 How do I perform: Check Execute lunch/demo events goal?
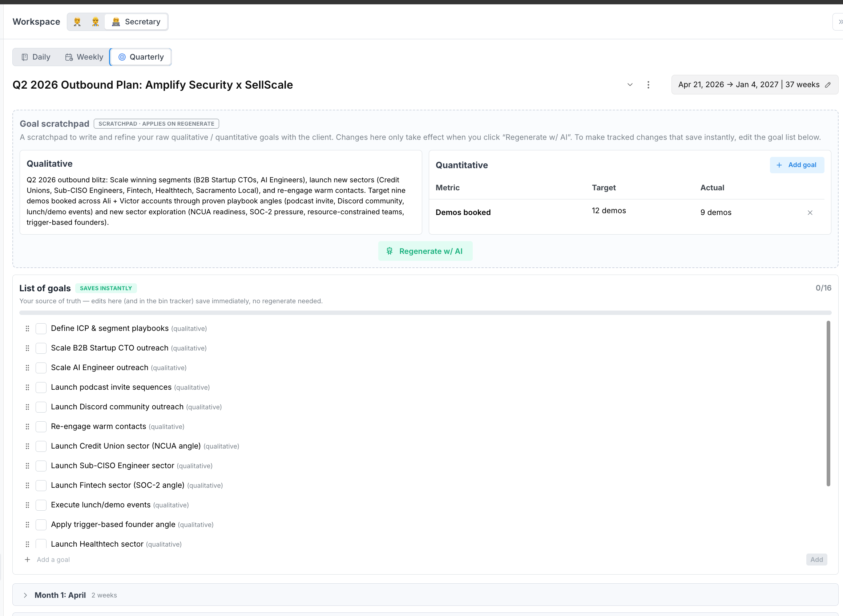41,505
